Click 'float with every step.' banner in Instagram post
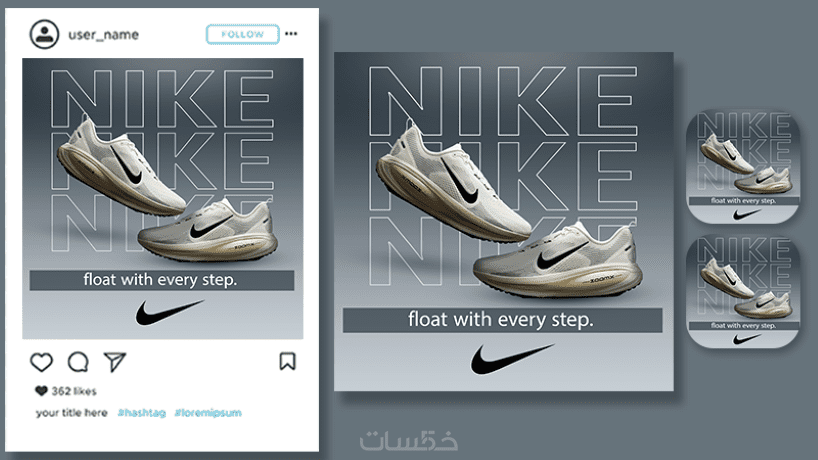Image resolution: width=818 pixels, height=460 pixels. 162,280
